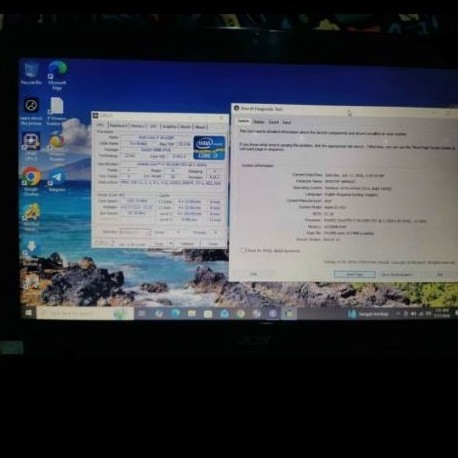Open the white document file on desktop
Image resolution: width=458 pixels, height=458 pixels.
(x=57, y=111)
